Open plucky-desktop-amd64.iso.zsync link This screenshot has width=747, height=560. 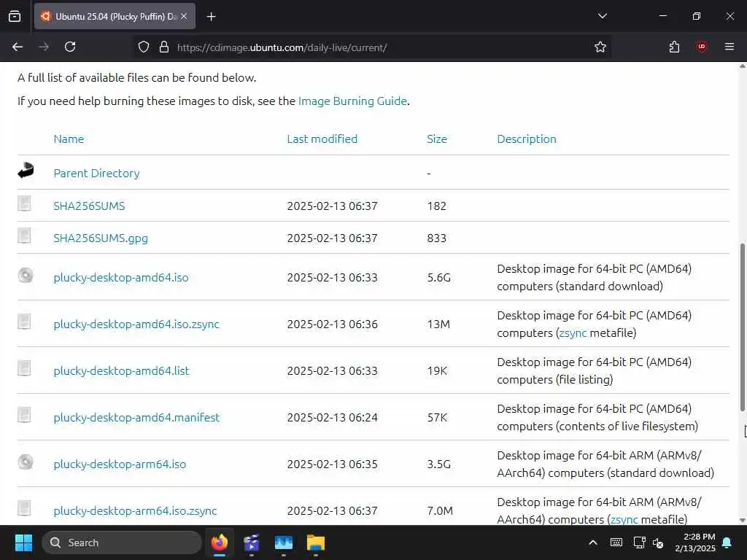pyautogui.click(x=136, y=324)
